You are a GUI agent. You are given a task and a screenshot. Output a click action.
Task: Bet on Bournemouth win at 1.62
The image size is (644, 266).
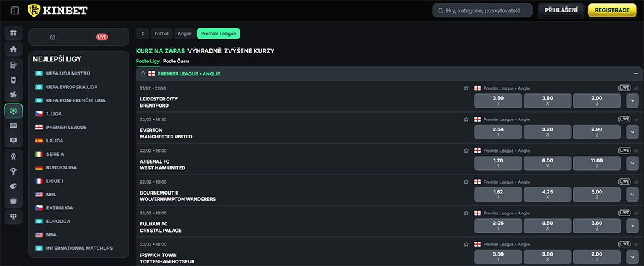point(498,195)
